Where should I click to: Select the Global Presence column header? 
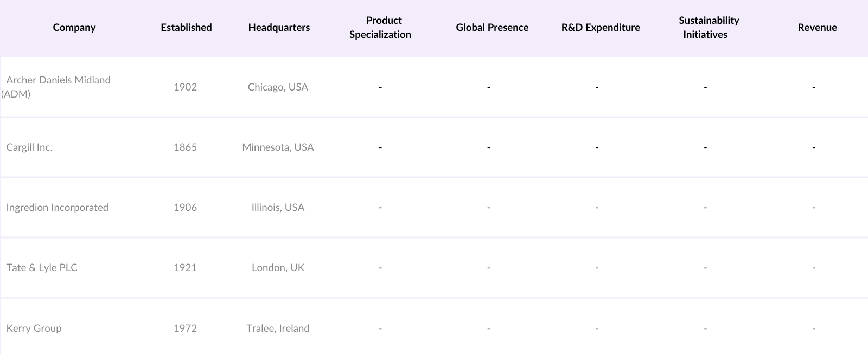(x=492, y=28)
